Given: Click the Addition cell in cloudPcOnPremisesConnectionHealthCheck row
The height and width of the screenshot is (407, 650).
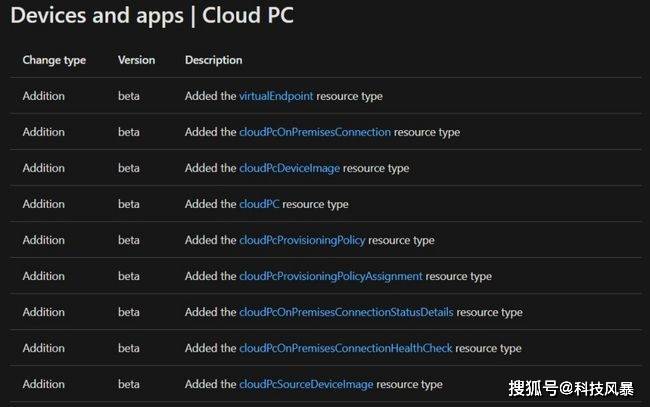Looking at the screenshot, I should click(x=44, y=349).
